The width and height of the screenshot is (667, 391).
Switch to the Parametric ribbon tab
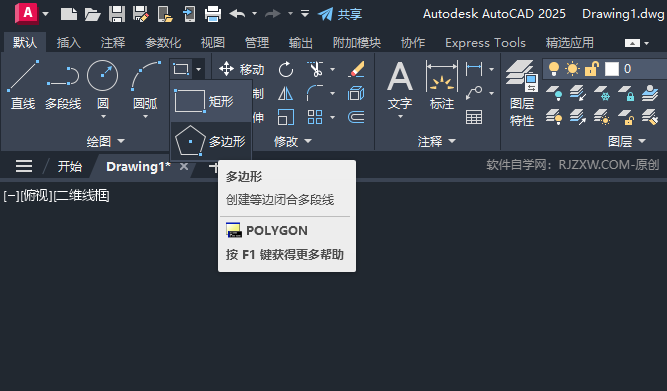163,43
